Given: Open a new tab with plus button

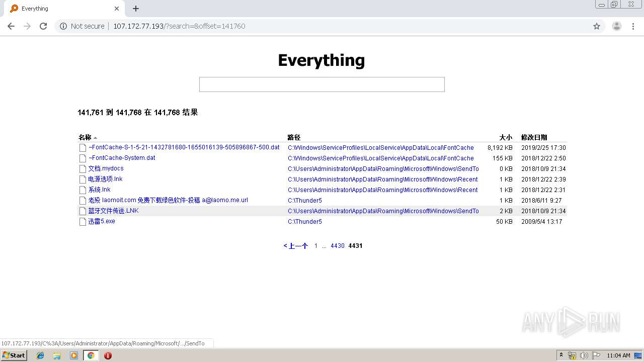Looking at the screenshot, I should pyautogui.click(x=136, y=9).
